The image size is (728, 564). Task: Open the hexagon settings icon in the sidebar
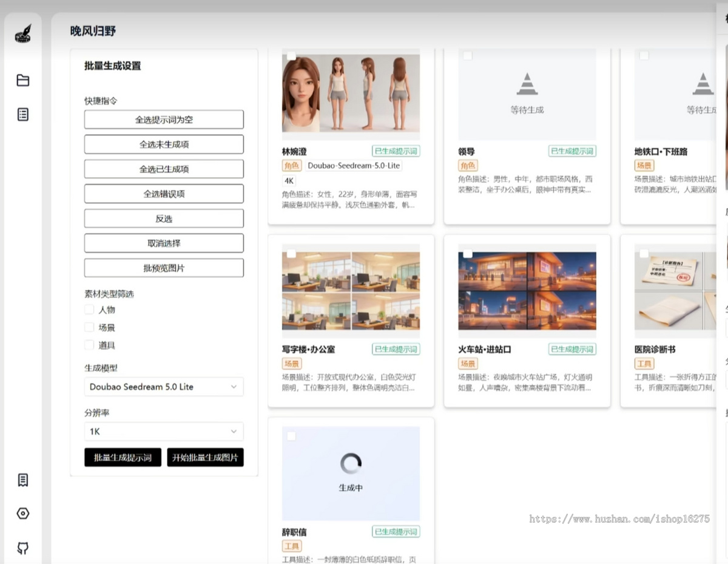23,514
